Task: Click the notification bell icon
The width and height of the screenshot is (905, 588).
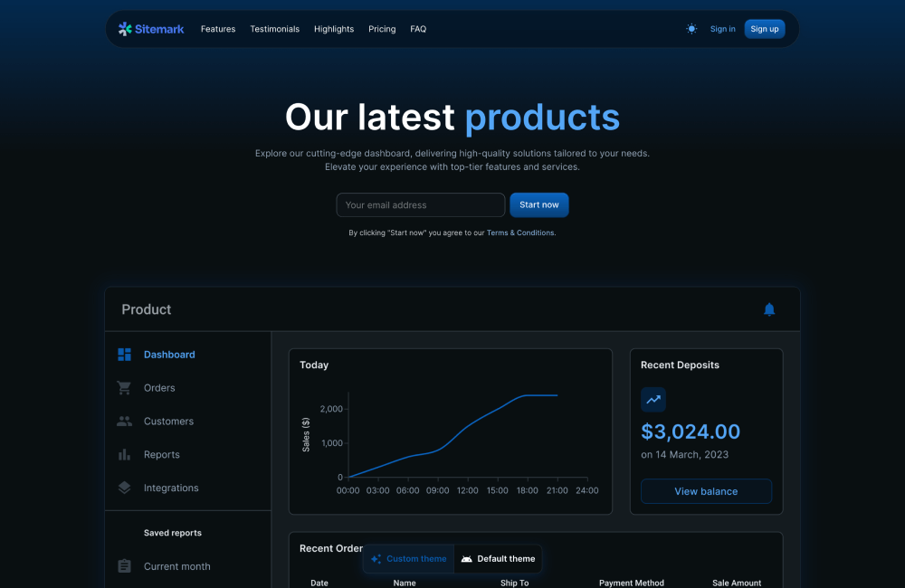Action: (x=769, y=309)
